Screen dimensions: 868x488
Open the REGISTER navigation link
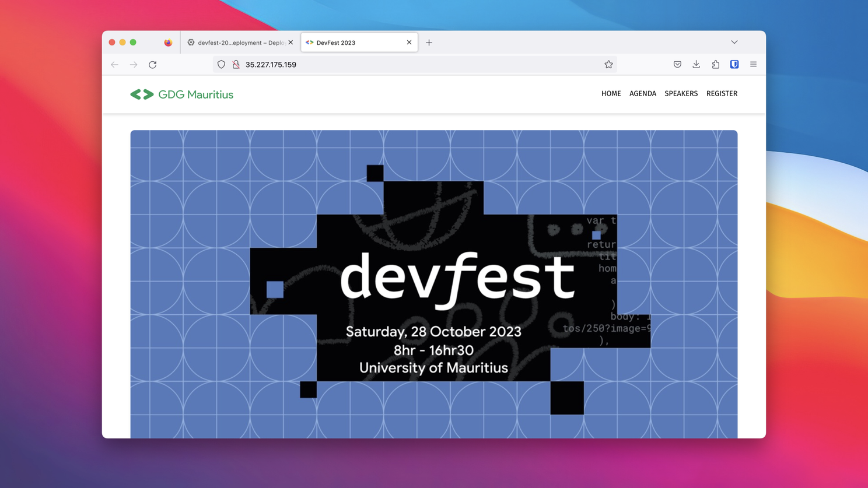[x=722, y=93]
